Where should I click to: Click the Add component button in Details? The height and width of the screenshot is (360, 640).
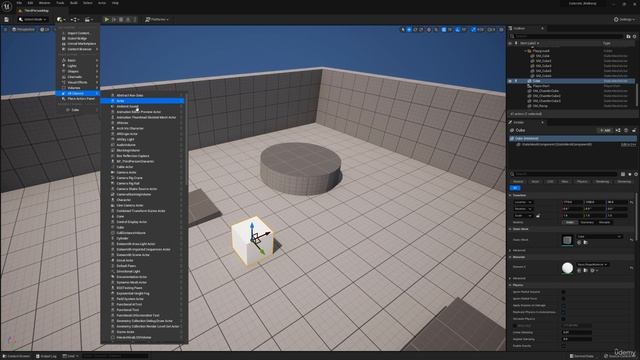tap(605, 130)
